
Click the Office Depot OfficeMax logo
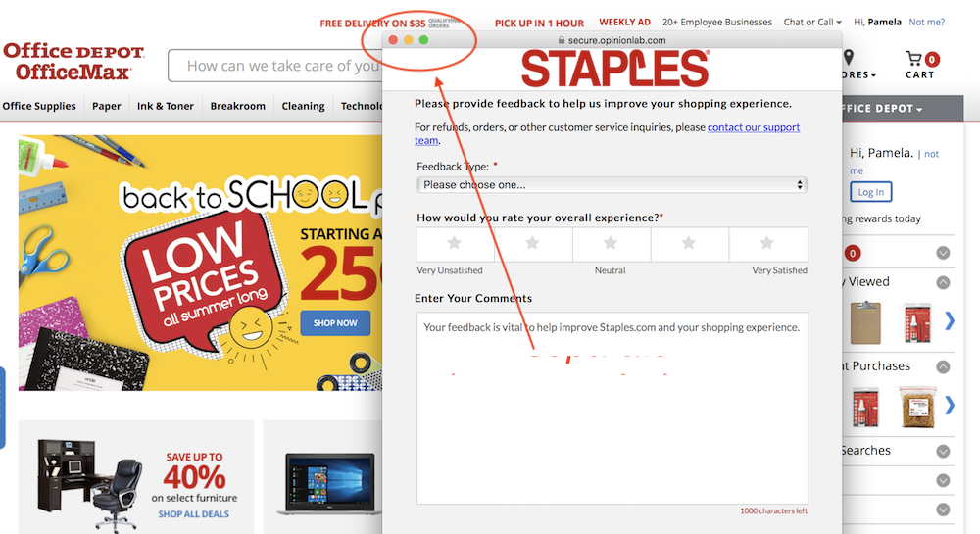(73, 61)
